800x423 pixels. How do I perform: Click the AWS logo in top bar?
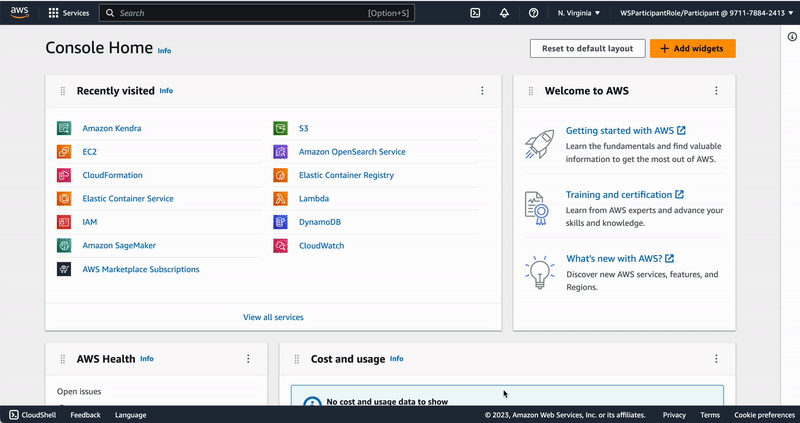19,13
